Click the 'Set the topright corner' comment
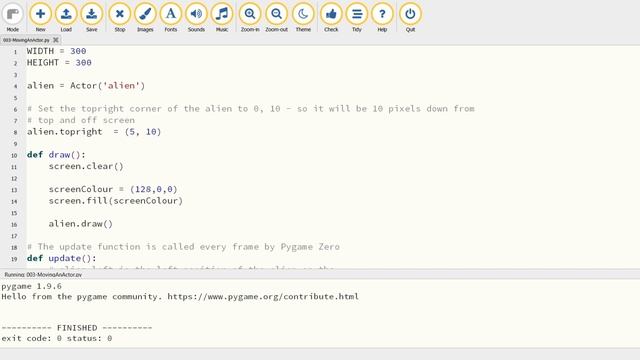This screenshot has height=360, width=640. coord(251,109)
